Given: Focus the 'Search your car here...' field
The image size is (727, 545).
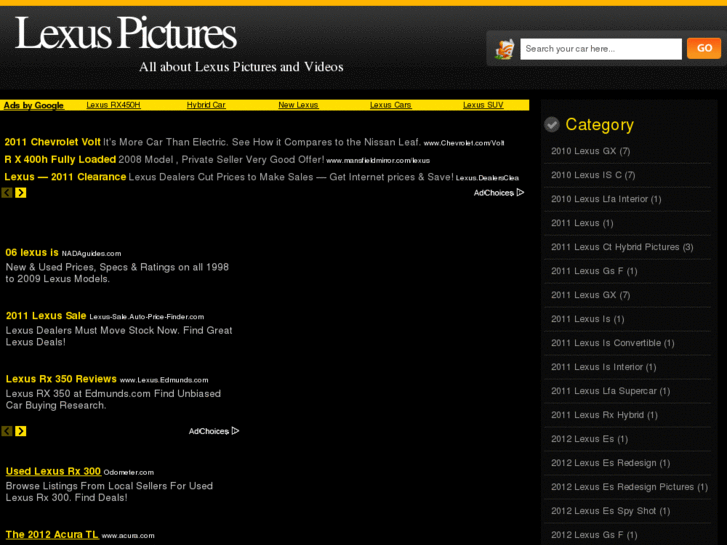Looking at the screenshot, I should (601, 49).
